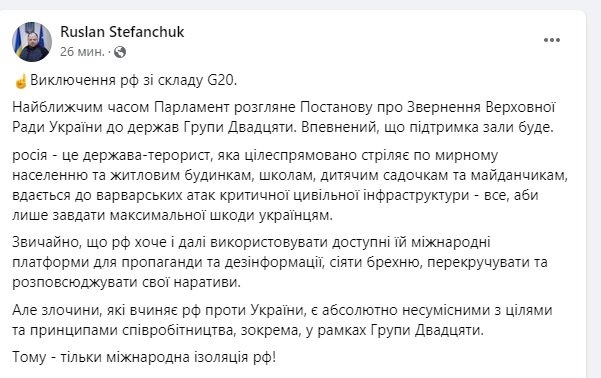
Task: Click the line "розповсюджувати свої наративи."
Action: coord(126,283)
